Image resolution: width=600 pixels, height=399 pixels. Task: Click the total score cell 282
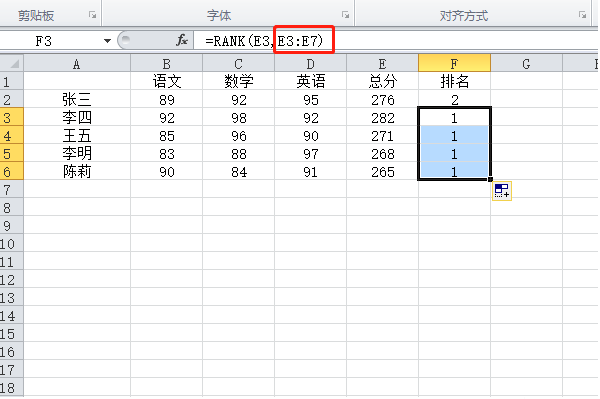pos(382,117)
